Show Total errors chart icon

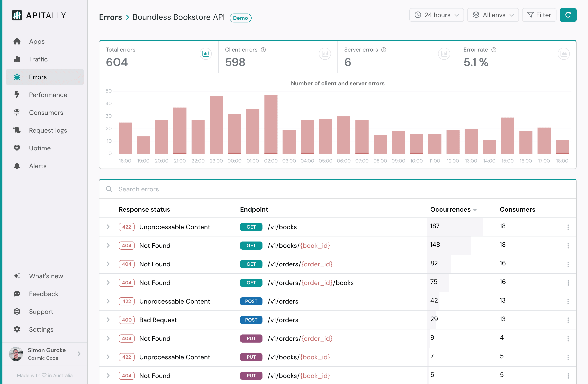click(205, 54)
